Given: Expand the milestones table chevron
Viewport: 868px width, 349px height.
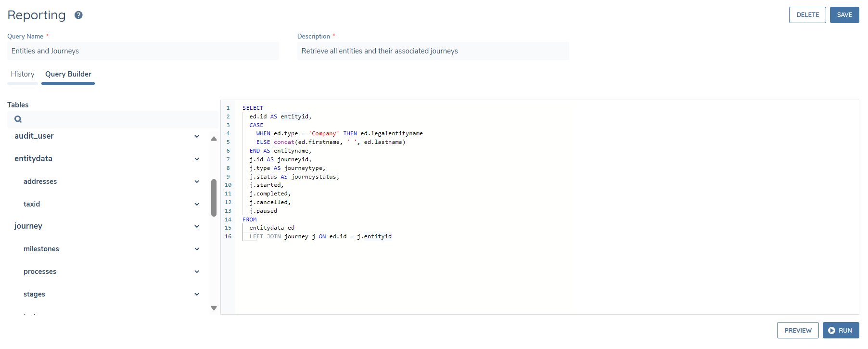Looking at the screenshot, I should tap(197, 249).
